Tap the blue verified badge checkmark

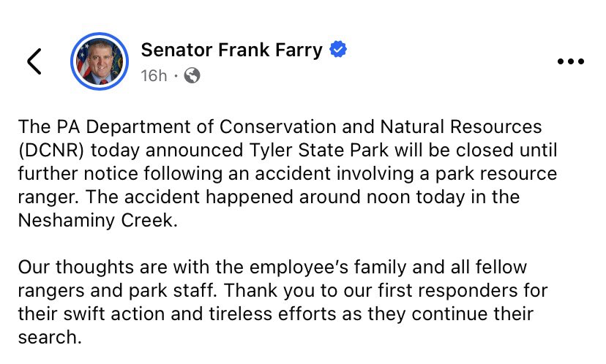(338, 50)
